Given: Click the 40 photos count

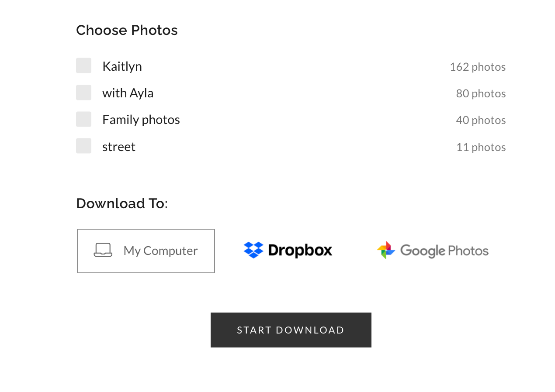Looking at the screenshot, I should 481,120.
